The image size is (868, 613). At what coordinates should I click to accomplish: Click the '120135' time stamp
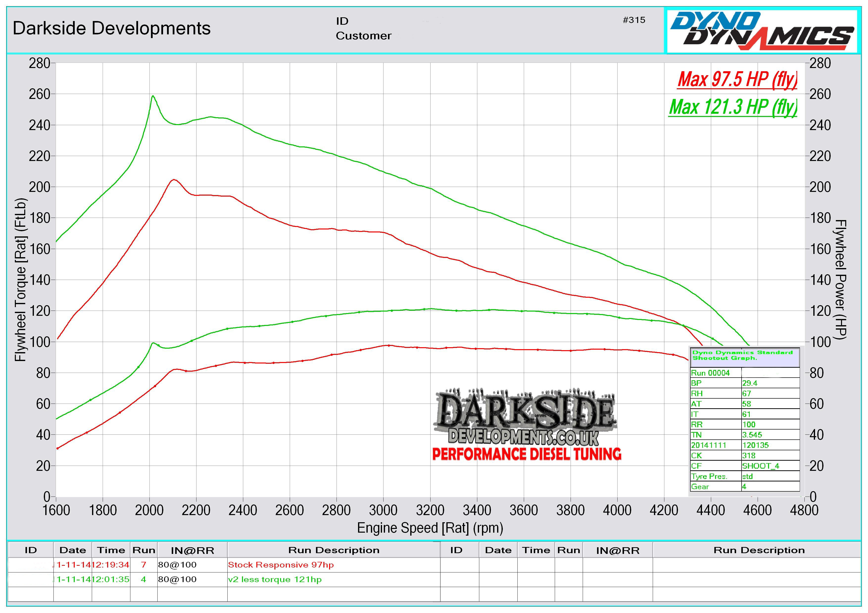pyautogui.click(x=755, y=445)
